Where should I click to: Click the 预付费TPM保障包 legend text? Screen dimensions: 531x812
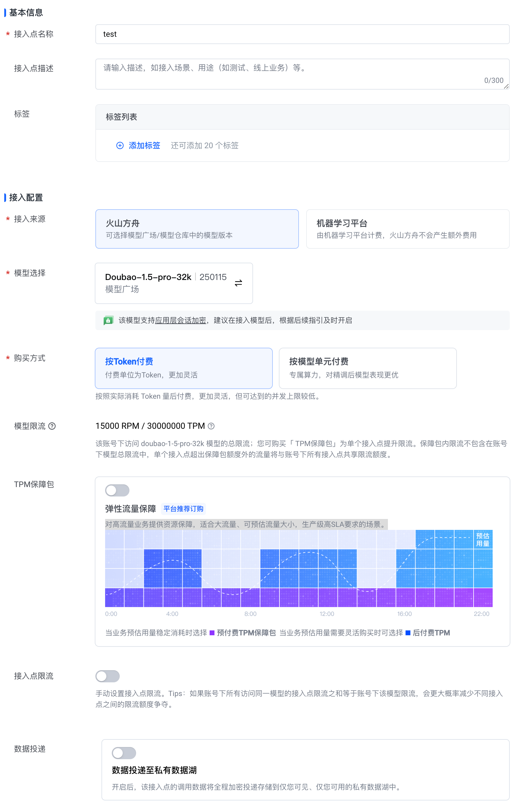246,633
